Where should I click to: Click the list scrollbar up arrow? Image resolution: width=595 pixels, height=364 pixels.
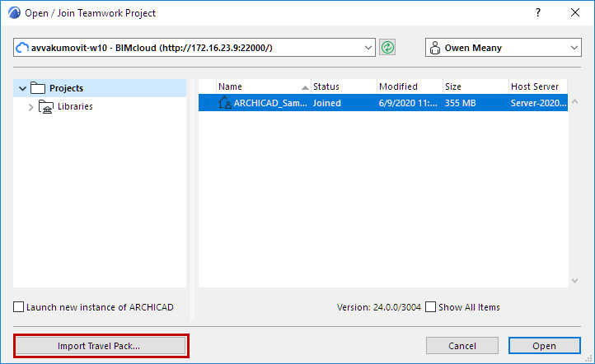point(574,101)
